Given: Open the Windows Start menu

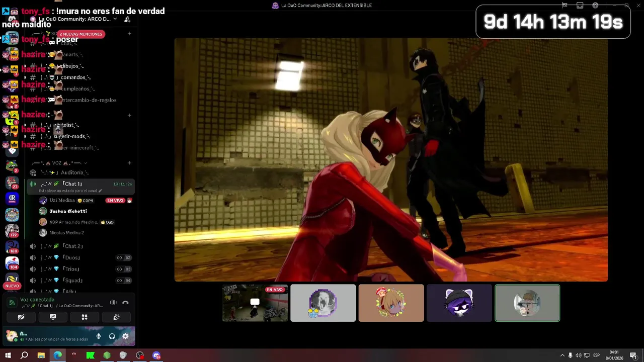Looking at the screenshot, I should tap(8, 355).
